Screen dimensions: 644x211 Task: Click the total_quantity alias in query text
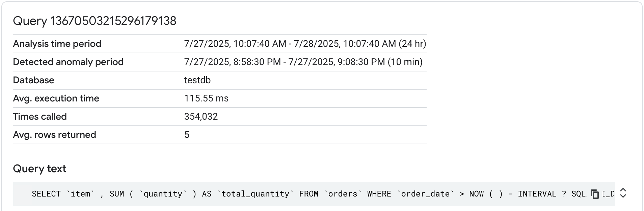pos(255,194)
